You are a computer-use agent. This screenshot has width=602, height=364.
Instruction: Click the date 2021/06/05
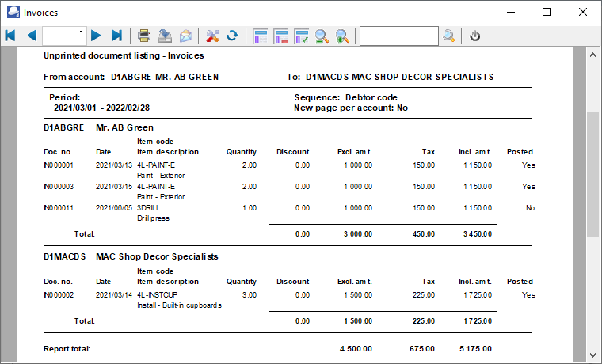point(114,208)
